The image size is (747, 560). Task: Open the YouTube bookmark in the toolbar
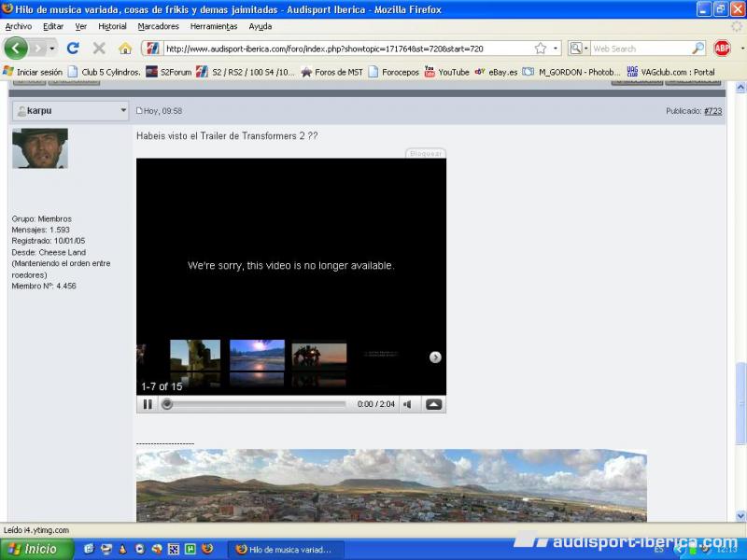pyautogui.click(x=446, y=72)
